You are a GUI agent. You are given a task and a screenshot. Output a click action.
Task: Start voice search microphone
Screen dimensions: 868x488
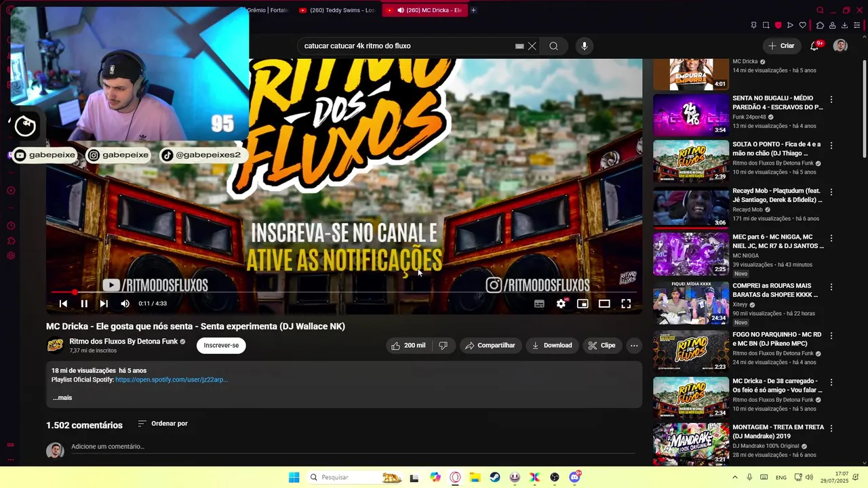(x=585, y=46)
